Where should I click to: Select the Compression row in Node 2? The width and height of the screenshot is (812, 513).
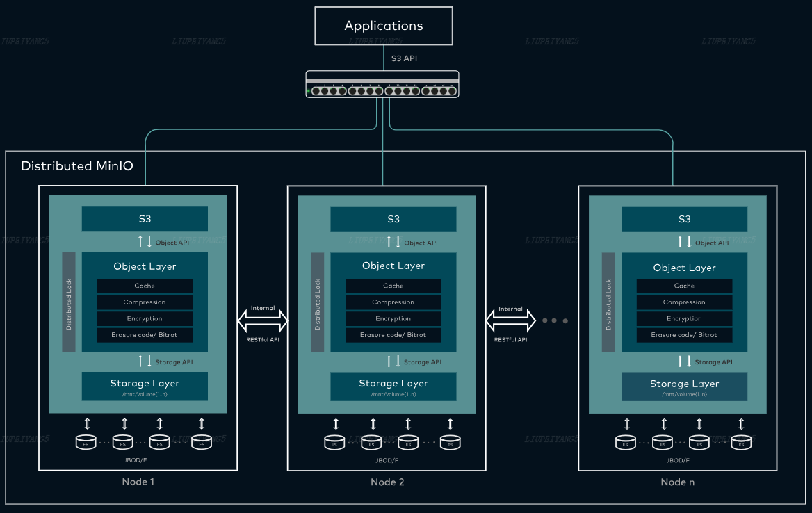coord(393,302)
